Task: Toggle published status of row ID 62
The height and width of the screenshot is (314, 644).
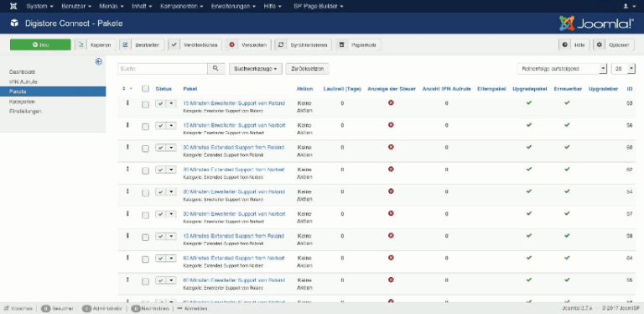Action: (x=161, y=170)
